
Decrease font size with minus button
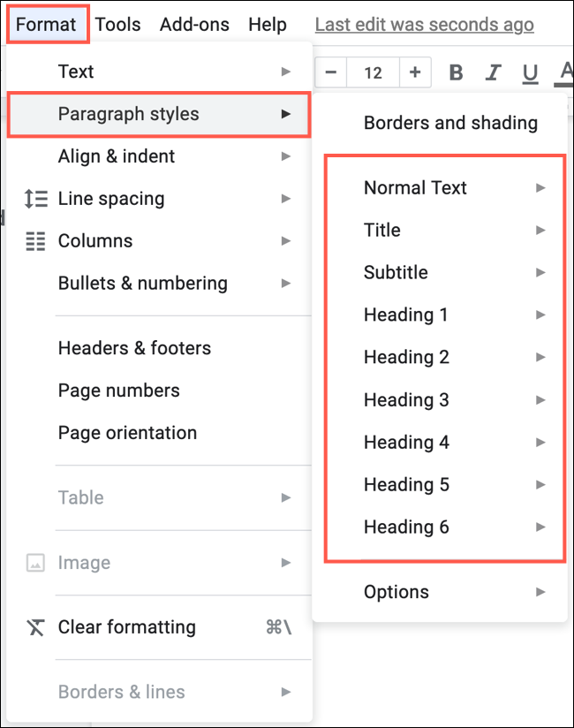click(x=331, y=72)
